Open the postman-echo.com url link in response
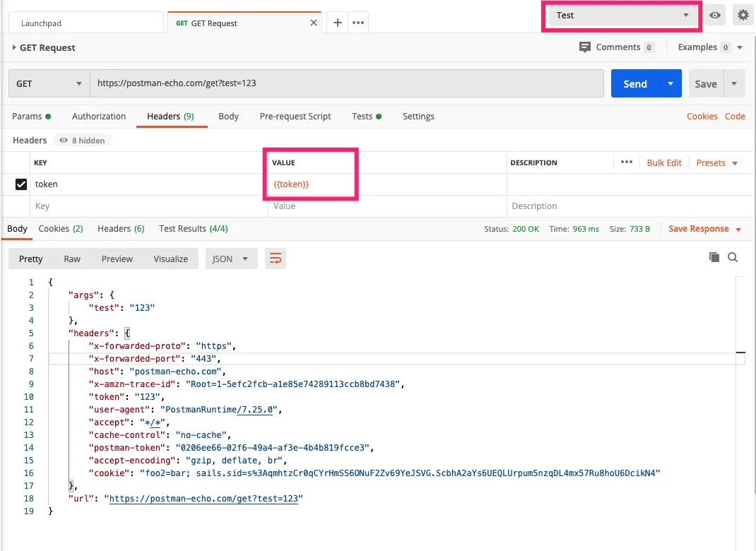 (204, 499)
